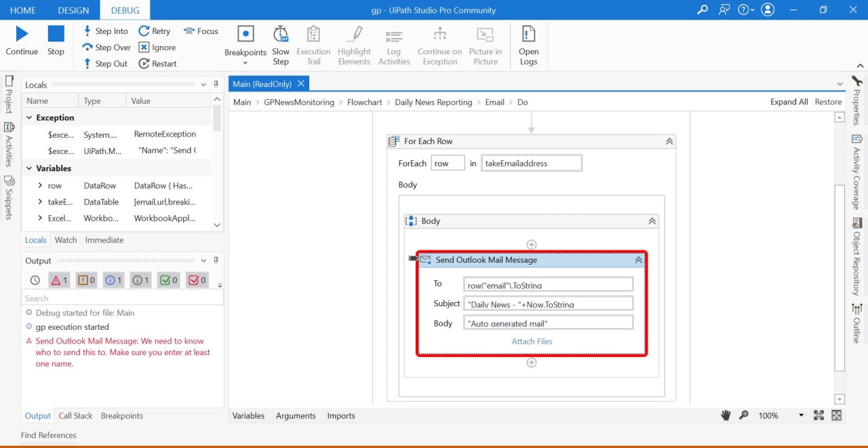The image size is (868, 448).
Task: Switch to the Call Stack tab
Action: click(75, 415)
